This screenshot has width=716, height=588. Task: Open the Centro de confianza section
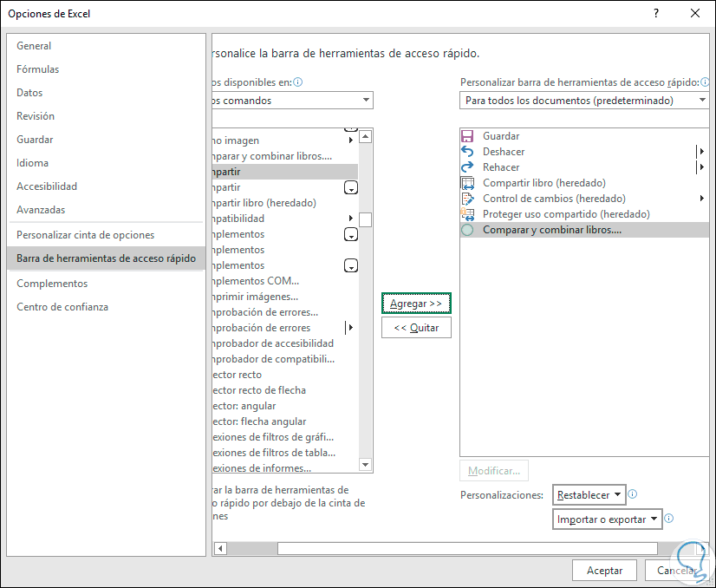(62, 306)
